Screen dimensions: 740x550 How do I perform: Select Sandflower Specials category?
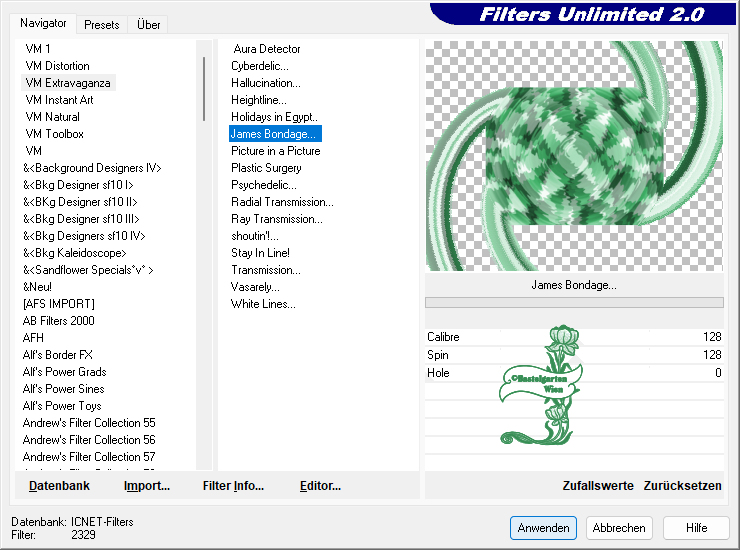tap(88, 270)
